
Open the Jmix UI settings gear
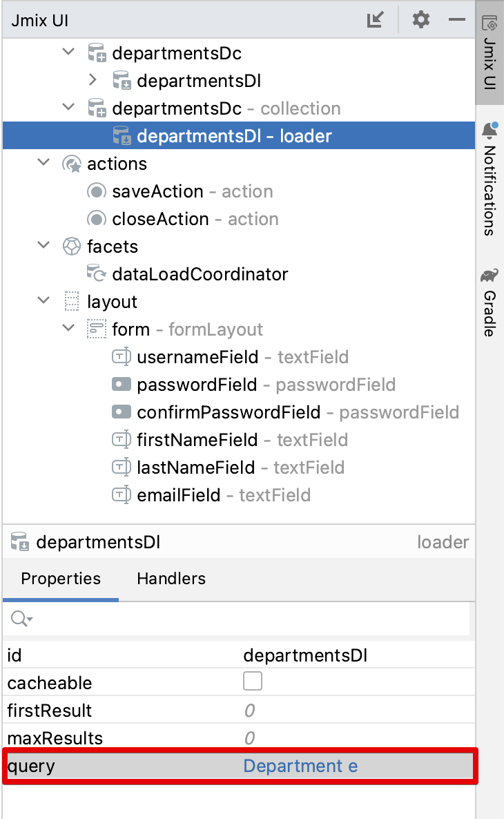[x=420, y=20]
